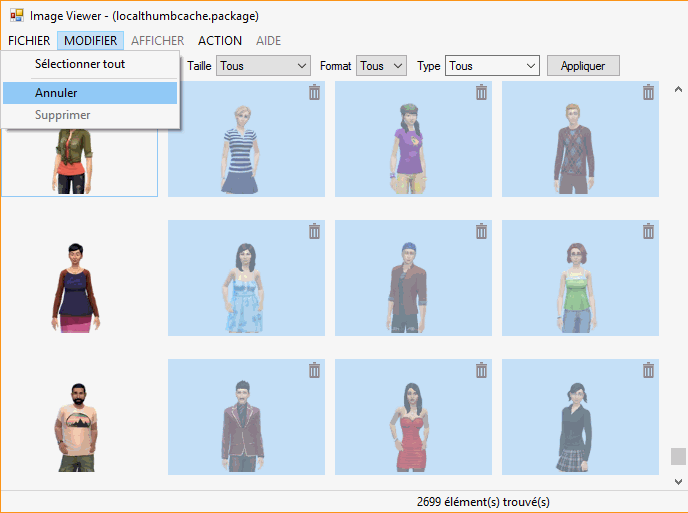Click trash icon on plaid-skirt woman thumbnail
This screenshot has height=513, width=688.
point(649,370)
